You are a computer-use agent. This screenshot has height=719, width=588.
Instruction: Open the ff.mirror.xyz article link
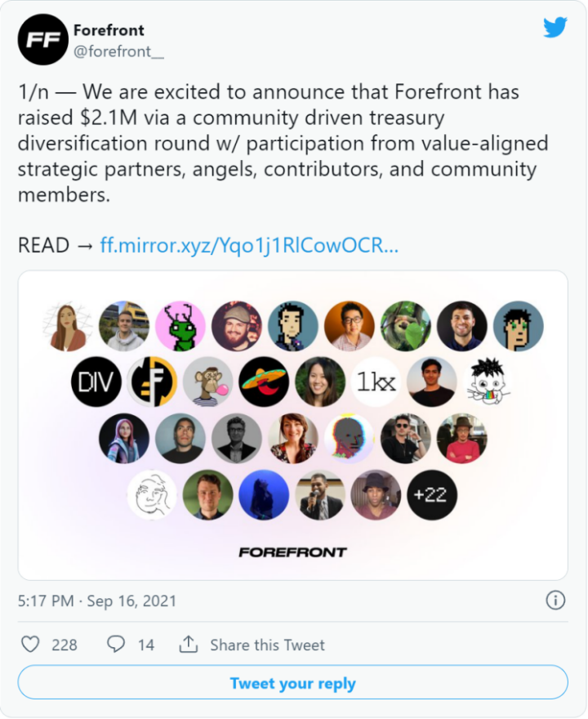(x=249, y=245)
